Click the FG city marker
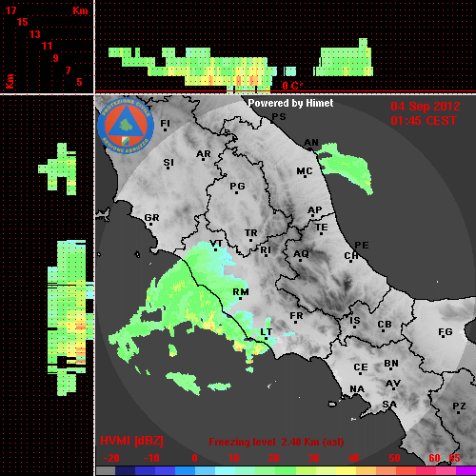Viewport: 476px width, 476px height. [444, 336]
